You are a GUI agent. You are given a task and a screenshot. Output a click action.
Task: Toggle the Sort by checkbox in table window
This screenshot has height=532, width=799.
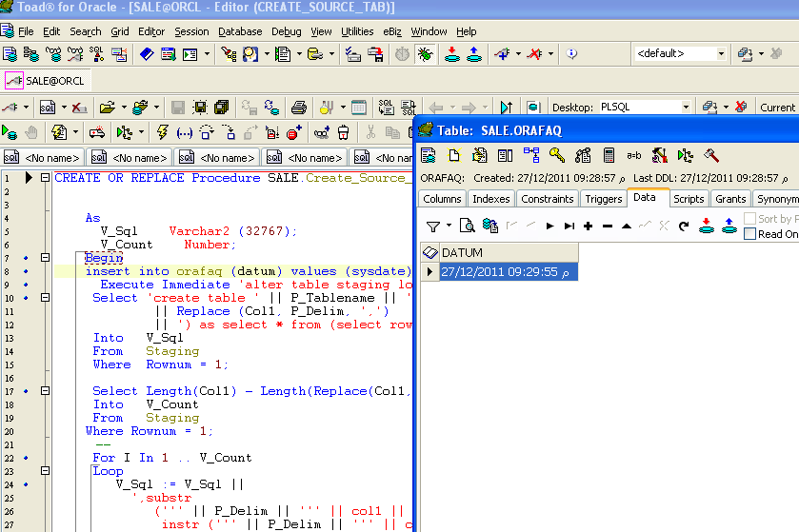tap(749, 218)
